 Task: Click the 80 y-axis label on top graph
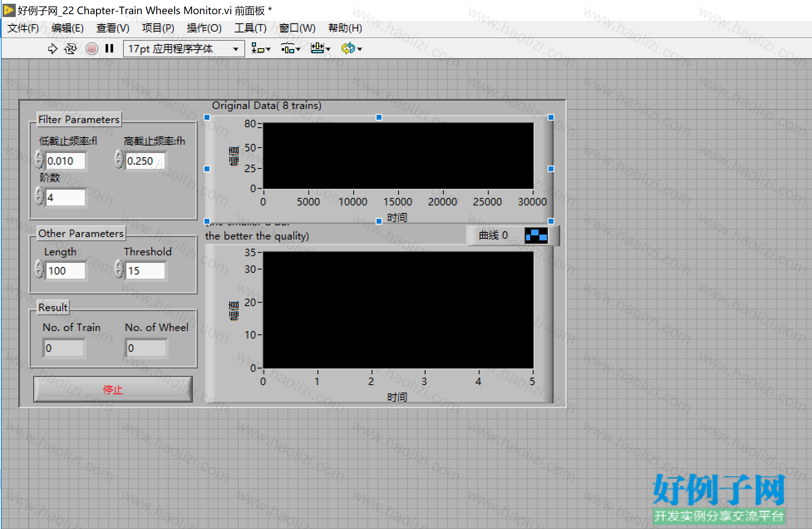(x=250, y=124)
